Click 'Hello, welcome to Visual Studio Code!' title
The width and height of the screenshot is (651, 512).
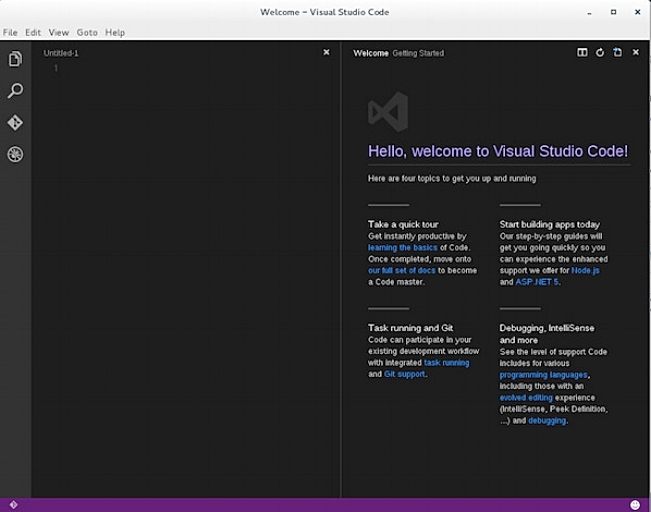point(498,152)
